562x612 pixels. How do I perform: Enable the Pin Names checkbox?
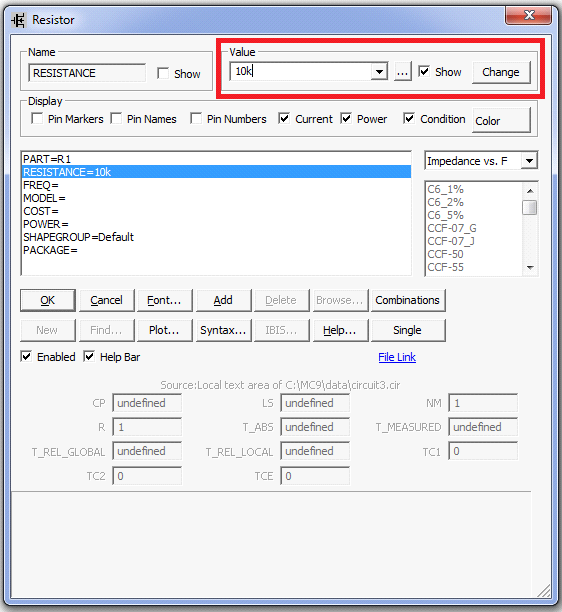click(x=116, y=118)
